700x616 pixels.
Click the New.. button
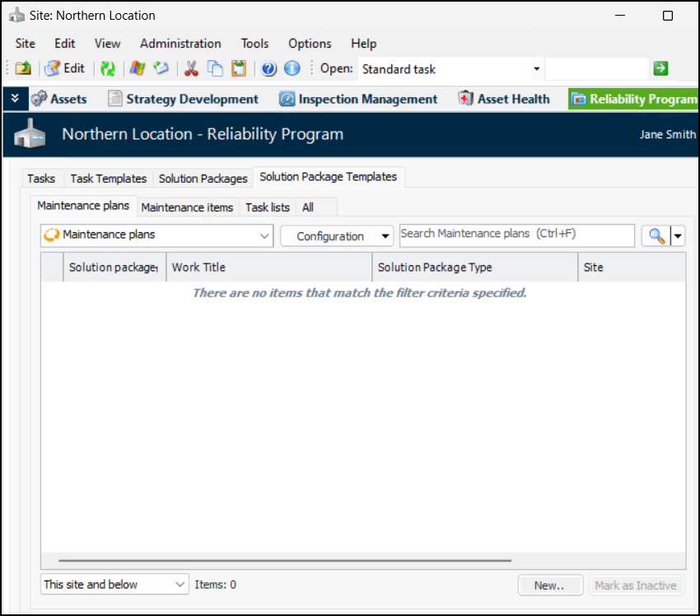coord(550,585)
